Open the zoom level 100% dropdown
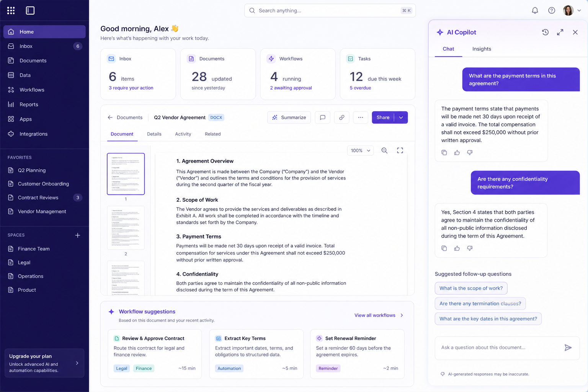 (x=360, y=150)
